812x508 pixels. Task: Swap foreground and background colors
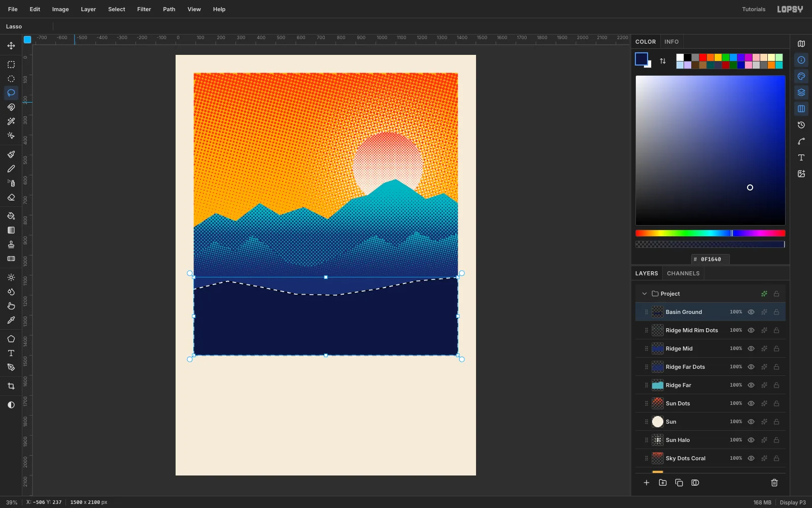(663, 61)
